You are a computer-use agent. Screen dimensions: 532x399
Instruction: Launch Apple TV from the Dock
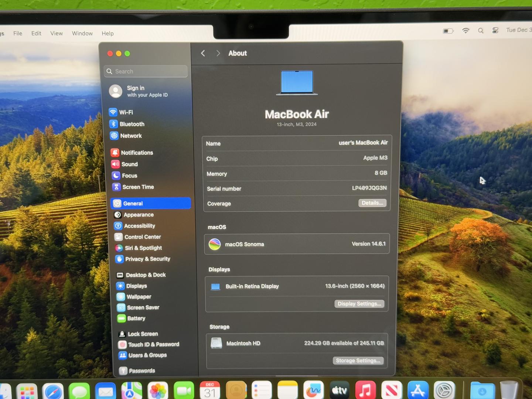coord(340,390)
